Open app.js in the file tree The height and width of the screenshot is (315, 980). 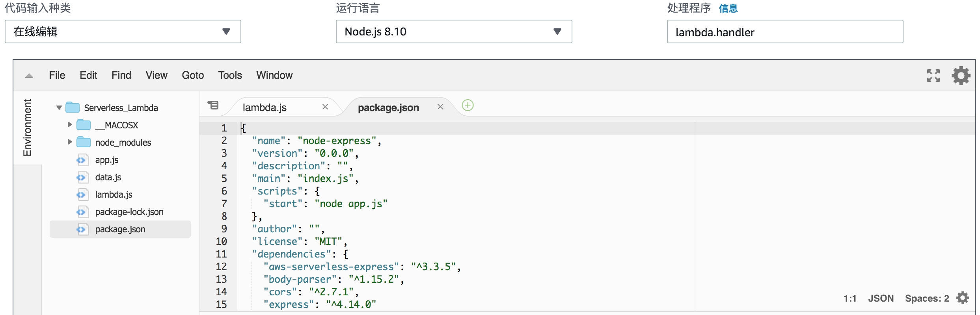(x=107, y=160)
